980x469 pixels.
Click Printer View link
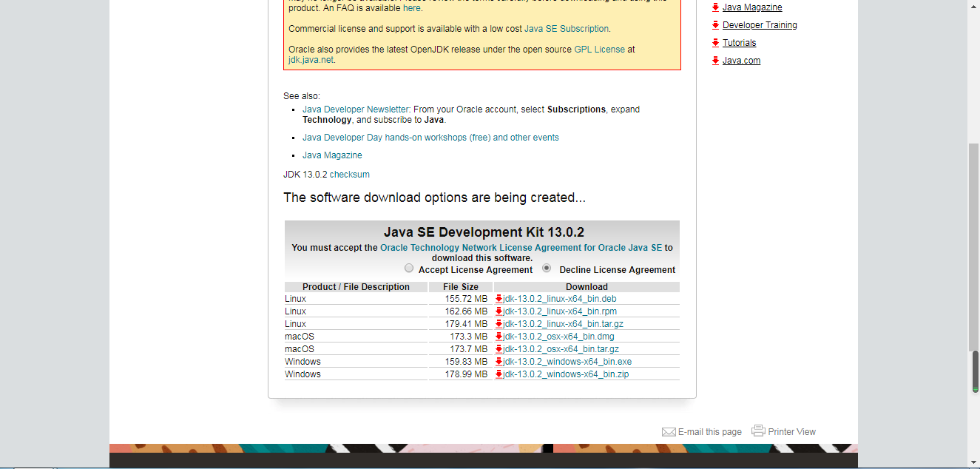[x=792, y=432]
